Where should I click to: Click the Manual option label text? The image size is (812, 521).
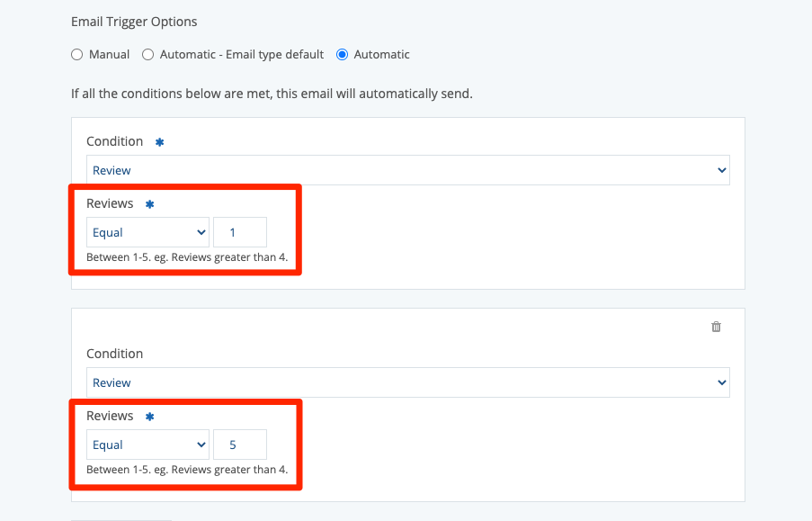[109, 55]
